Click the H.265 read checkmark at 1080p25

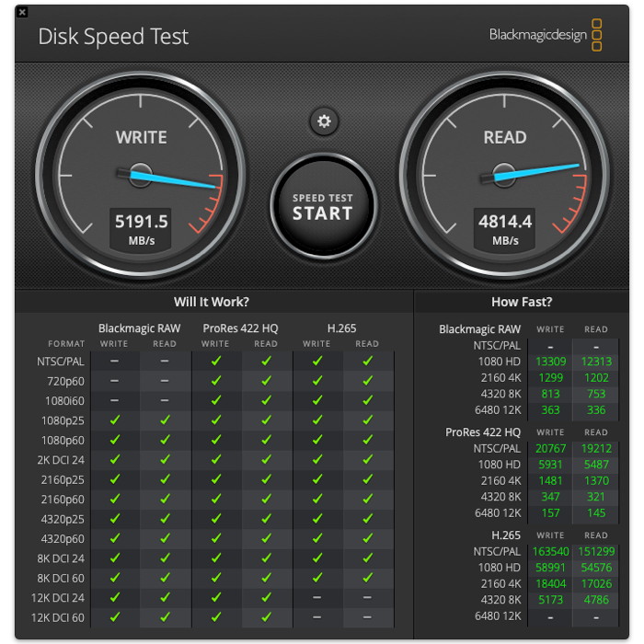pyautogui.click(x=367, y=420)
